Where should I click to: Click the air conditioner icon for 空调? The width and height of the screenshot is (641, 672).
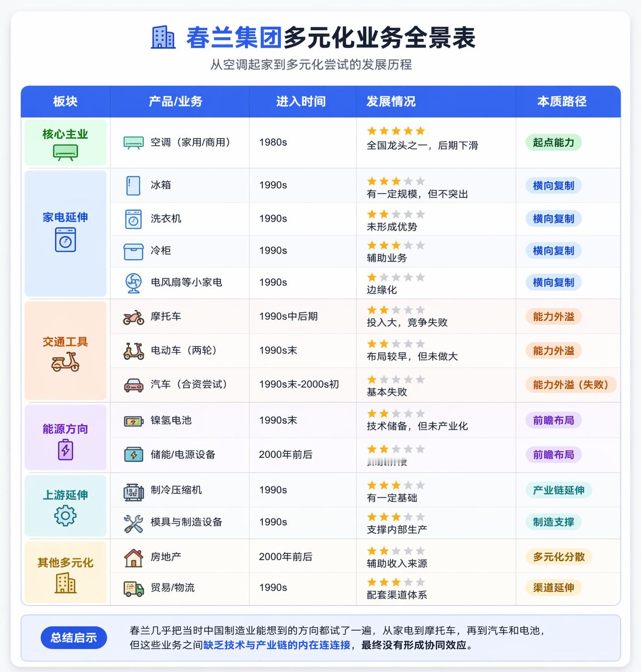coord(134,142)
